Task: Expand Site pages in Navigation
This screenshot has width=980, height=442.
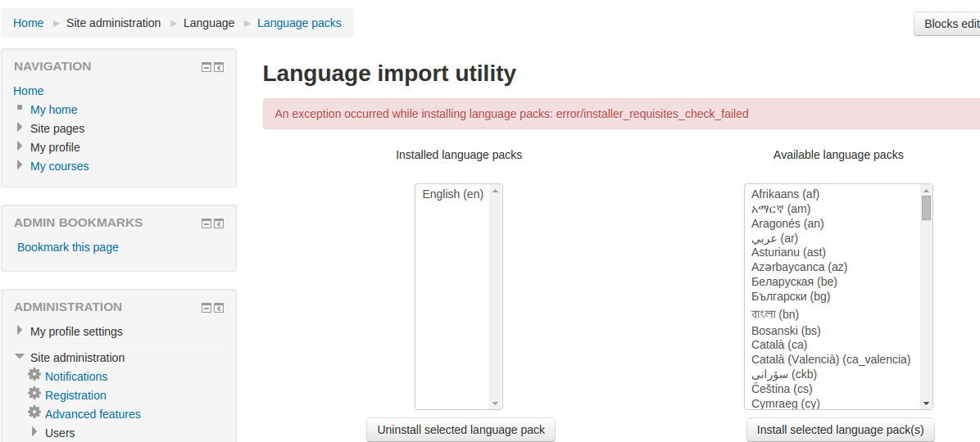Action: [x=20, y=128]
